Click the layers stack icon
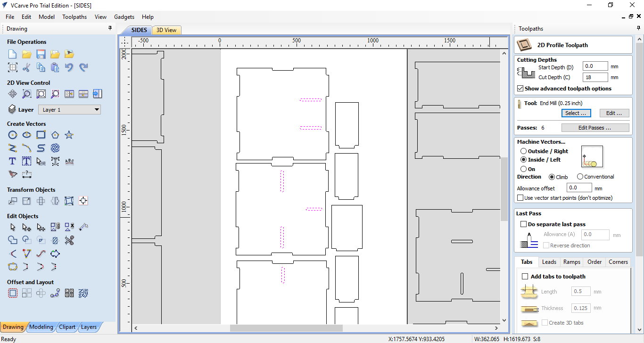 tap(12, 110)
